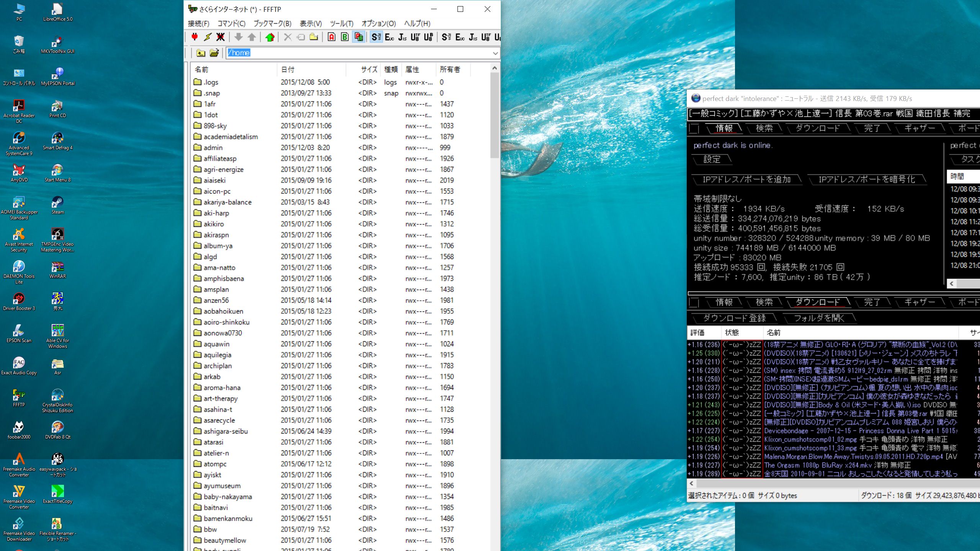The width and height of the screenshot is (980, 551).
Task: Open the ヘルプ(H) menu
Action: (x=417, y=24)
